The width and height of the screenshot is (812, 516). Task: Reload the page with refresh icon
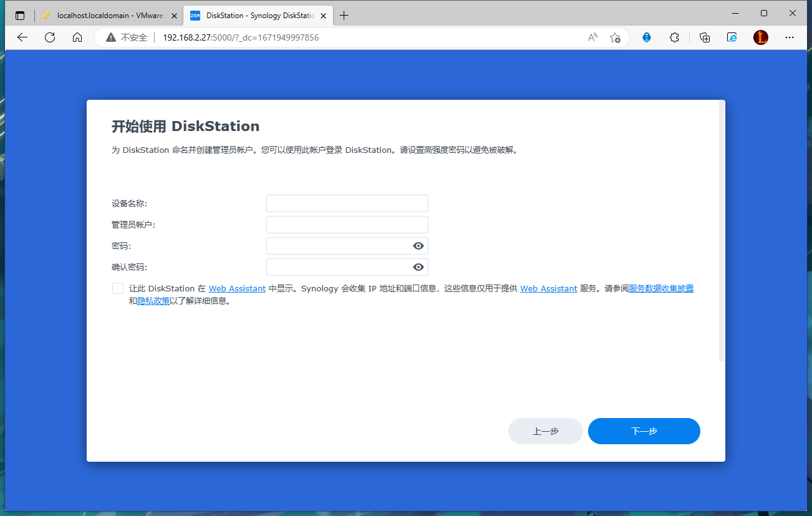[50, 37]
